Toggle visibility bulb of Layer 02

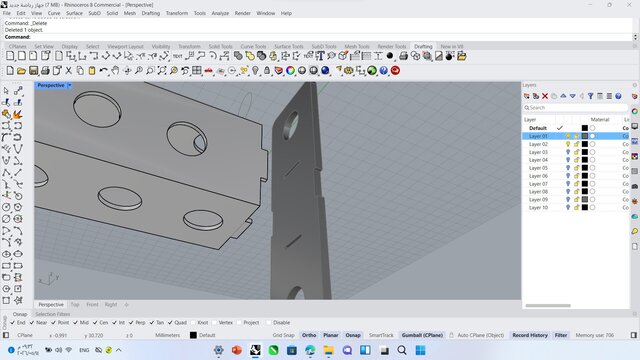coord(568,144)
